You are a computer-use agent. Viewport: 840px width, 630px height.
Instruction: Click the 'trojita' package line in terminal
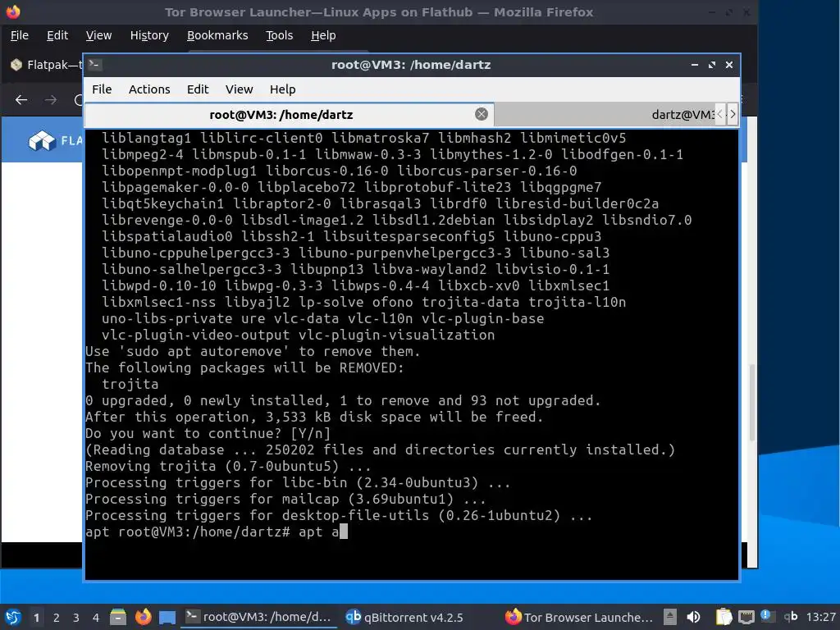click(130, 384)
